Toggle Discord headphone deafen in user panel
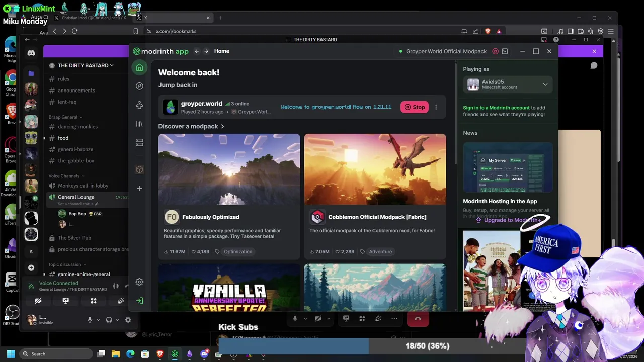This screenshot has width=644, height=362. [x=109, y=320]
